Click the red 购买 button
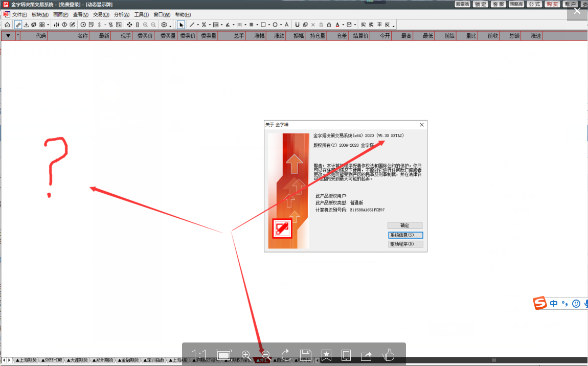The image size is (588, 366). pyautogui.click(x=552, y=4)
